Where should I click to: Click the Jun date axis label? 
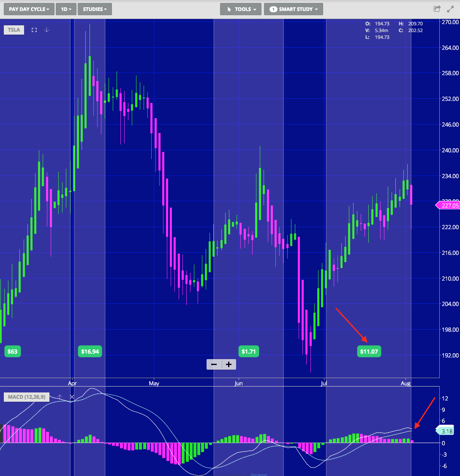click(239, 383)
